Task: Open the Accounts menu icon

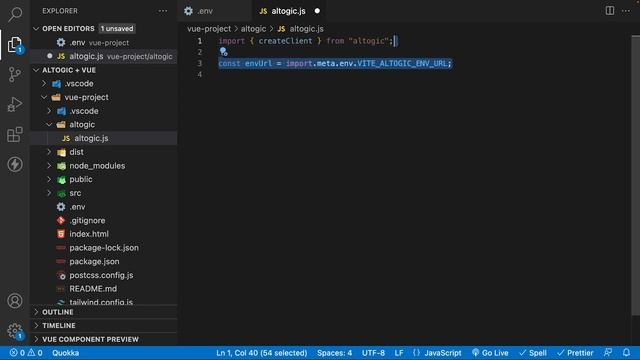Action: 15,301
